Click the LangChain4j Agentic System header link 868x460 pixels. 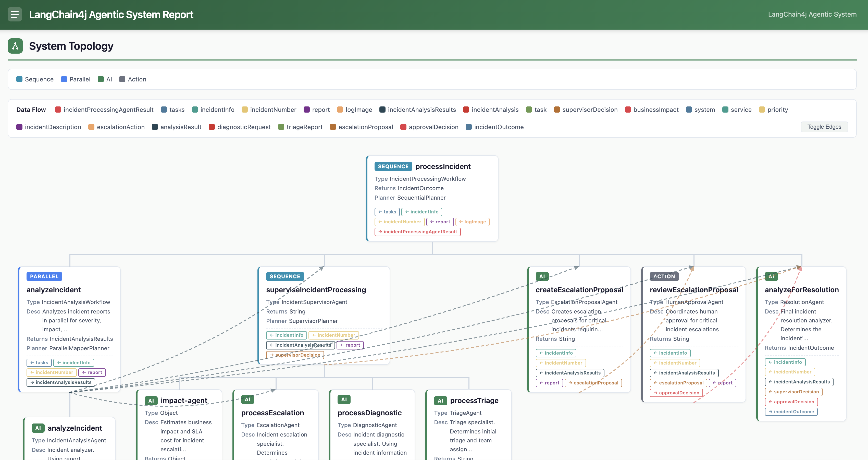(x=812, y=15)
